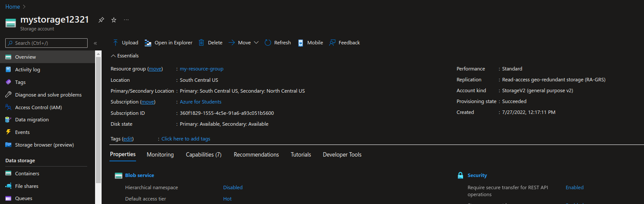This screenshot has width=644, height=204.
Task: Select Read-access geo-redundant storage (RA-GRS) text
Action: [554, 80]
